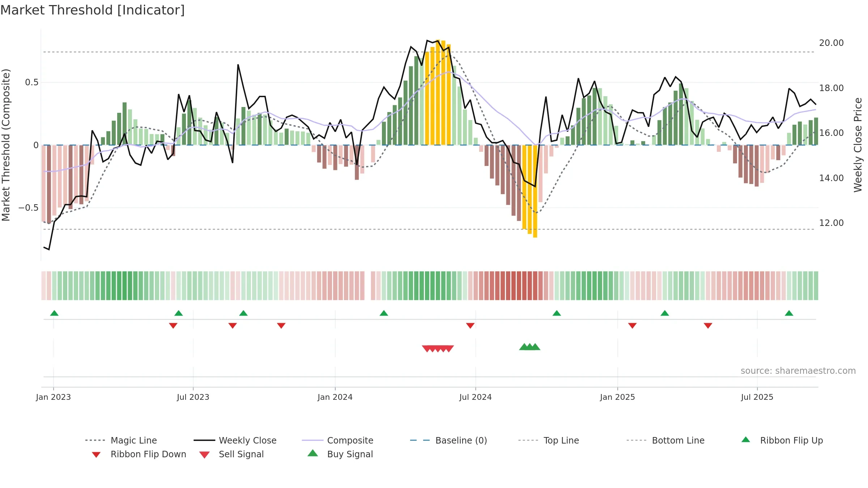Click the 0.5 composite axis label
Image resolution: width=868 pixels, height=488 pixels.
click(32, 82)
